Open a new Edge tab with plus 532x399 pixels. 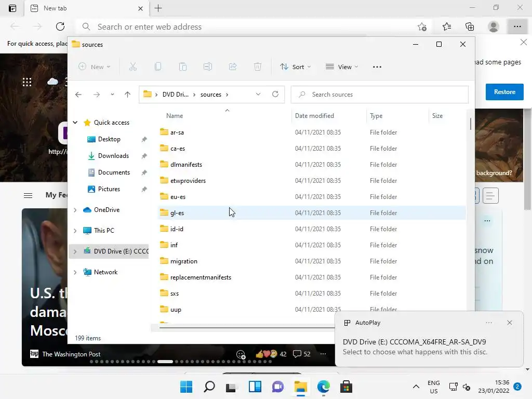pyautogui.click(x=158, y=8)
